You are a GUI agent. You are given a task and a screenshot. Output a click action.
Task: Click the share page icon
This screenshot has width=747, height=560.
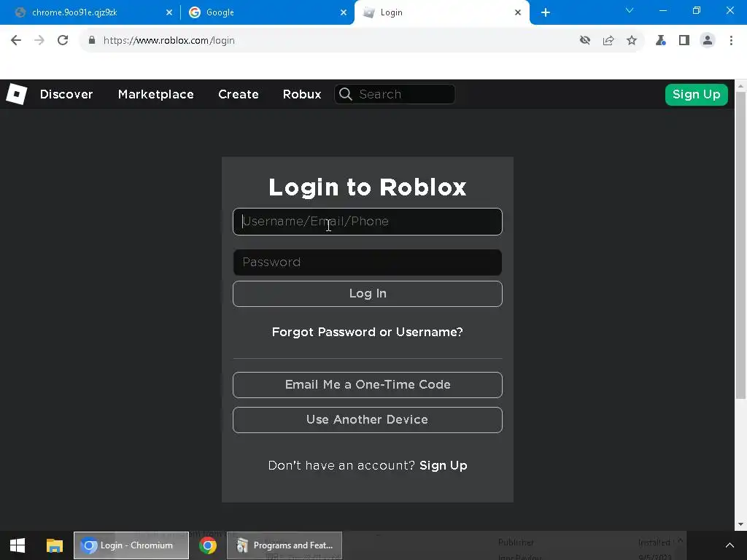click(608, 41)
